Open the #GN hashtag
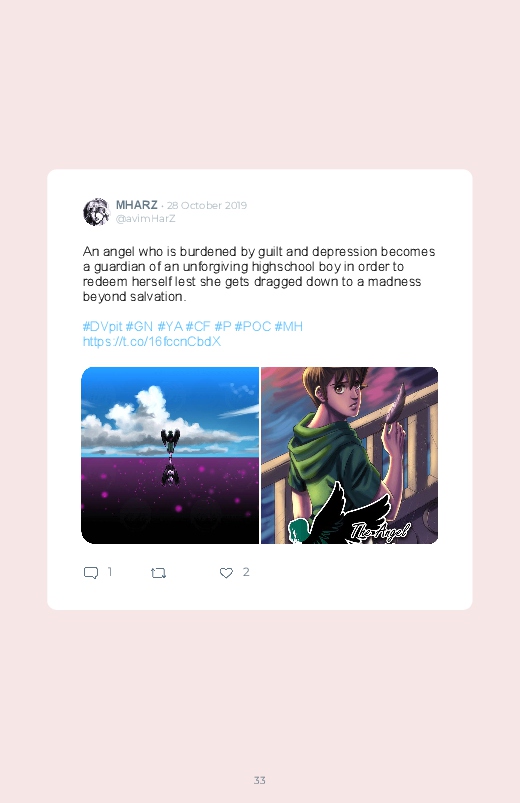 139,327
